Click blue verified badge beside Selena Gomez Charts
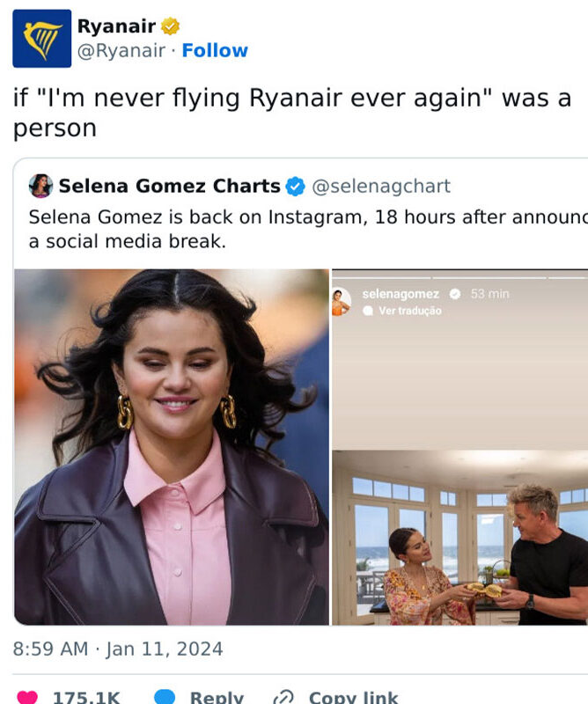The height and width of the screenshot is (704, 588). [295, 187]
